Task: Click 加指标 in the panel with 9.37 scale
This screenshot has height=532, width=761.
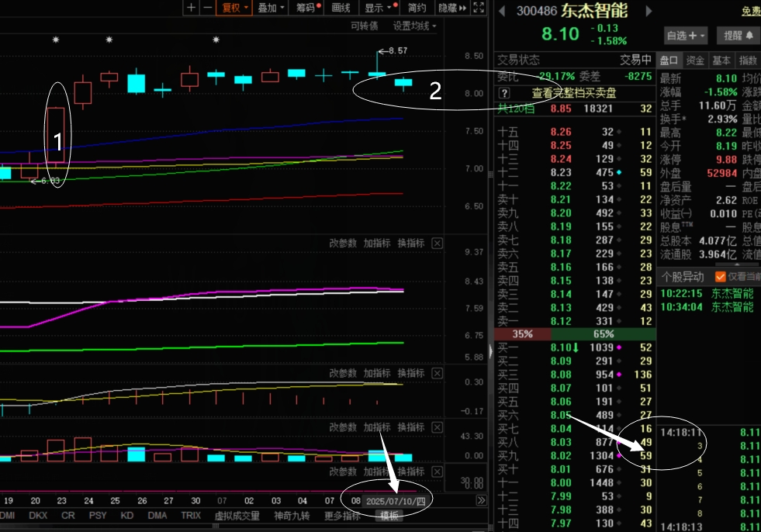Action: [x=377, y=244]
